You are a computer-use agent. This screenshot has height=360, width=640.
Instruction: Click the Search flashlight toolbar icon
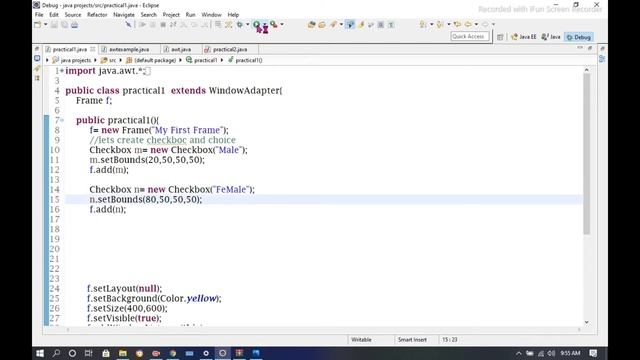(x=333, y=24)
